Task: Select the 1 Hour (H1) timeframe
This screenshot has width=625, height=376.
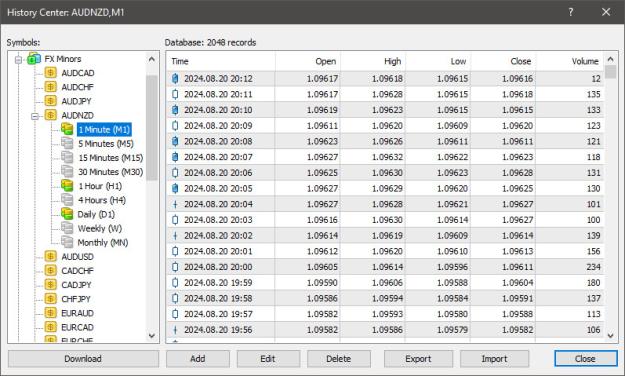Action: (100, 186)
